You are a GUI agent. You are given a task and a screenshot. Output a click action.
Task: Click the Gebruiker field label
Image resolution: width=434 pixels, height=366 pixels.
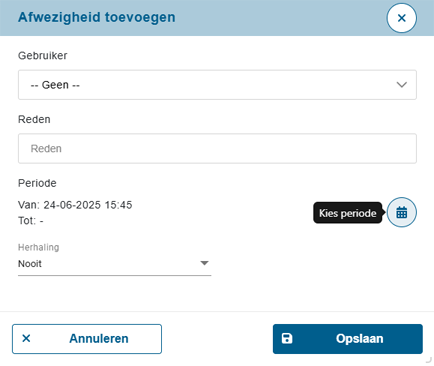tap(43, 55)
